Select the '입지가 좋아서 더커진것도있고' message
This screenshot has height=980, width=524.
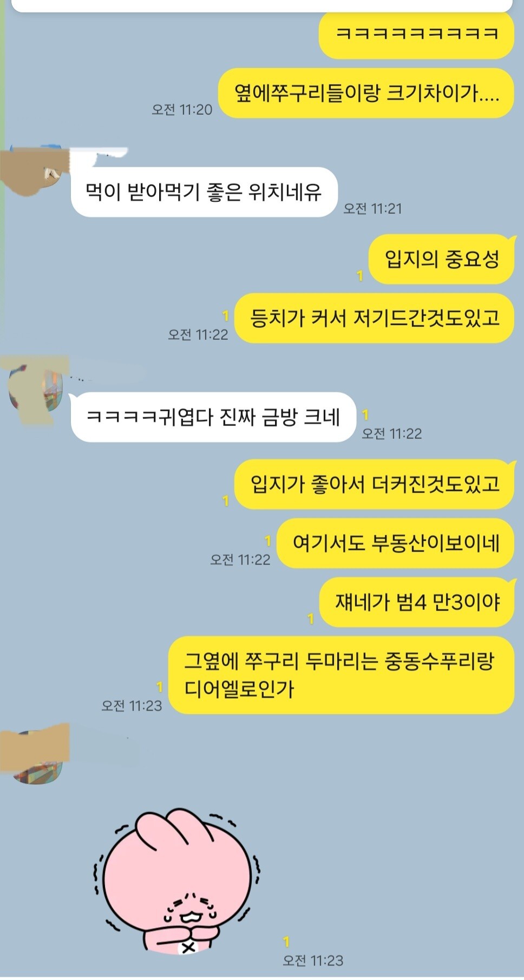coord(374,484)
